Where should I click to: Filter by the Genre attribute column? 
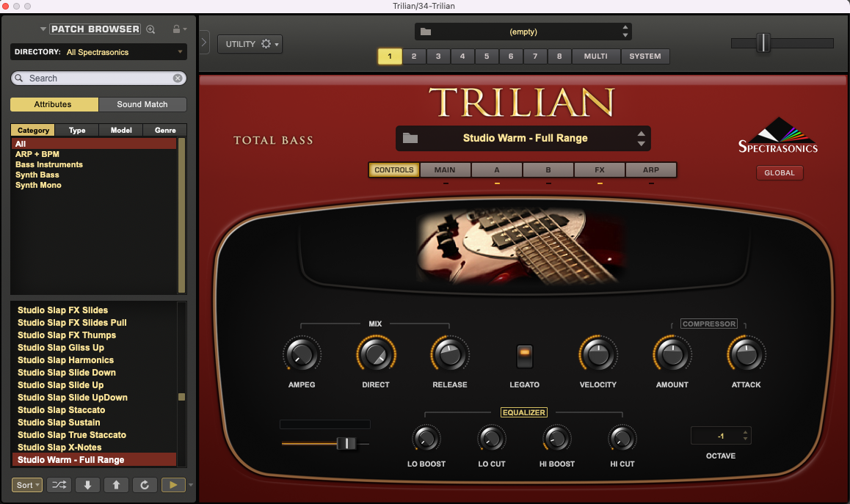pos(165,130)
